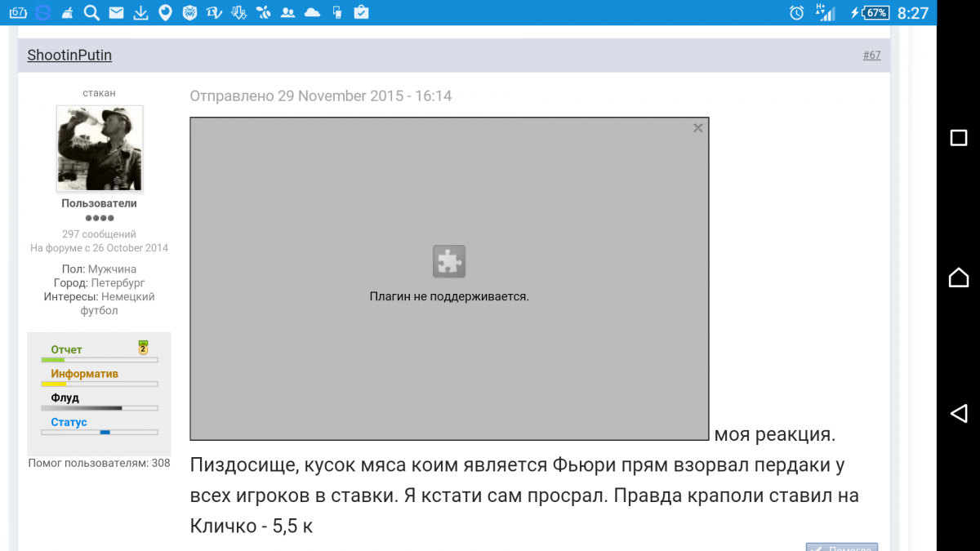The width and height of the screenshot is (980, 551).
Task: Click the puzzle piece plugin icon
Action: 449,261
